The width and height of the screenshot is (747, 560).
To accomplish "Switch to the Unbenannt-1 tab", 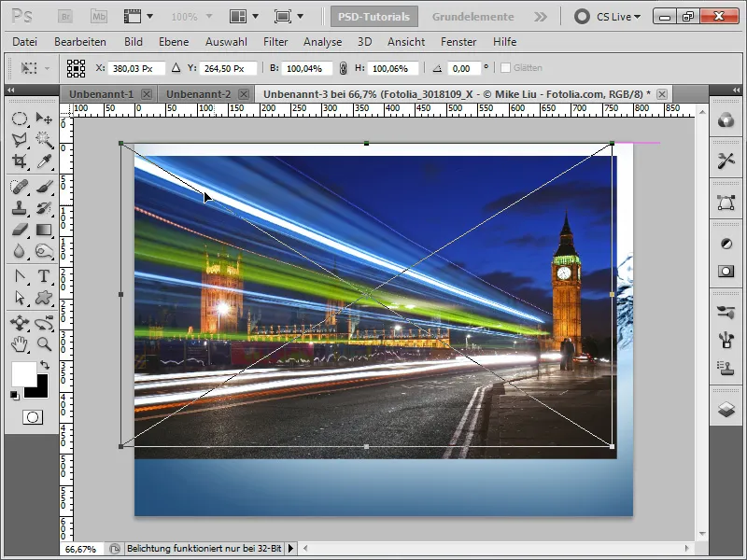I will pyautogui.click(x=102, y=94).
